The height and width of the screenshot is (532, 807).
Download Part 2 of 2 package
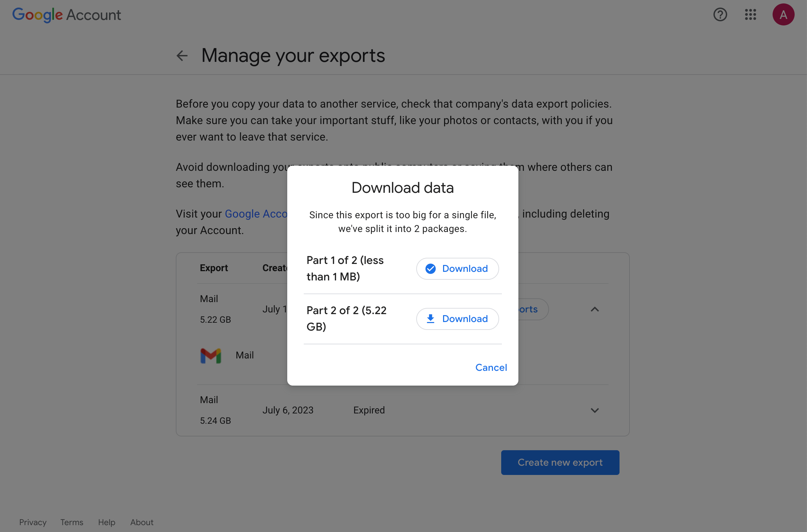coord(458,319)
